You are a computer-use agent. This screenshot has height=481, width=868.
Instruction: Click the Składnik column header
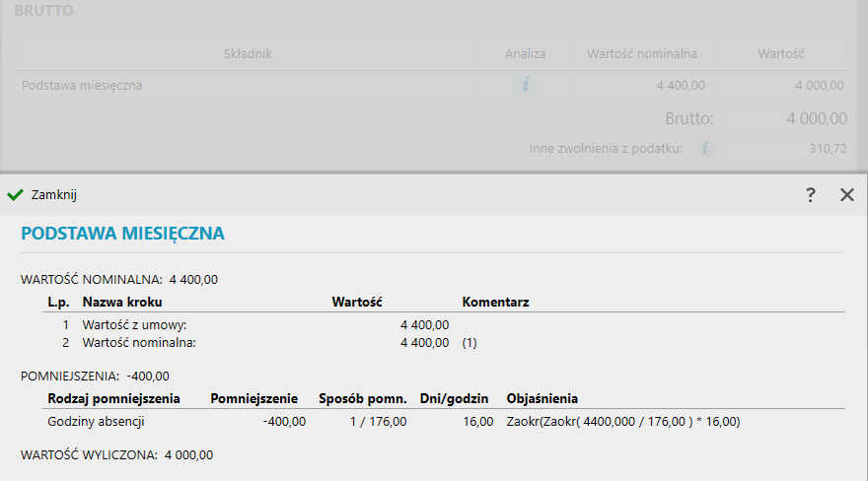click(248, 53)
